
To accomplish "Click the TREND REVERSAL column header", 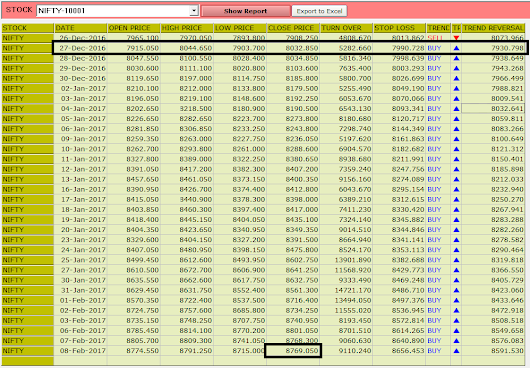I will click(x=493, y=28).
